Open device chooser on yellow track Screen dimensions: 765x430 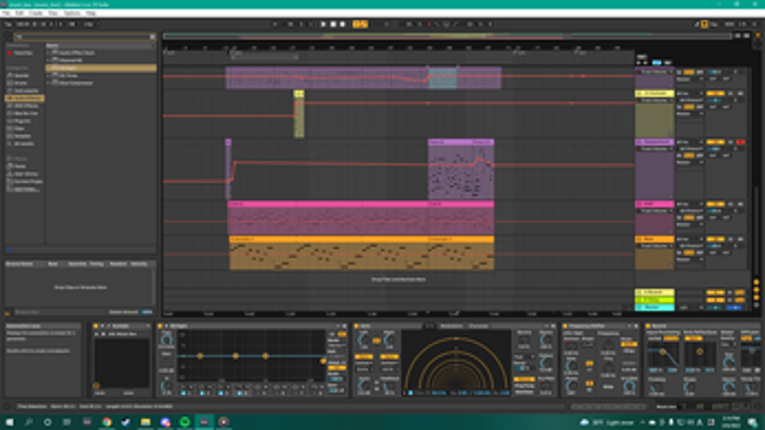656,100
